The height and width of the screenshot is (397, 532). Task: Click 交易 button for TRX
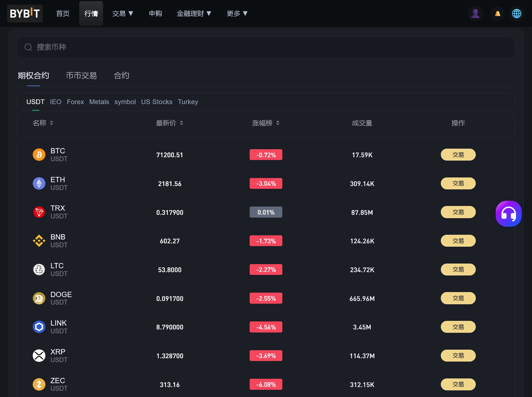(x=458, y=212)
